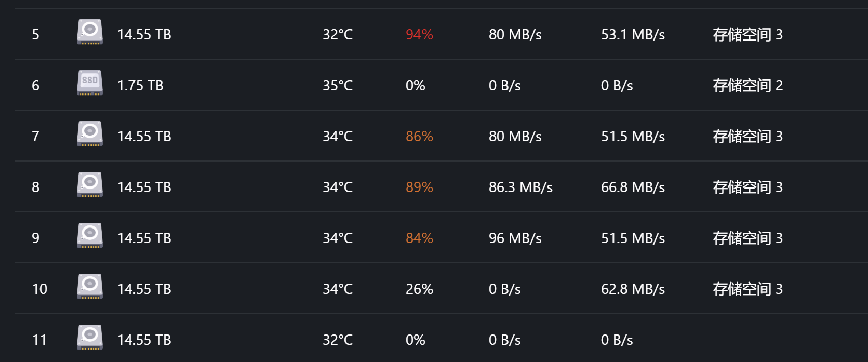Click the orange 86% usage on disk 7

click(x=419, y=137)
